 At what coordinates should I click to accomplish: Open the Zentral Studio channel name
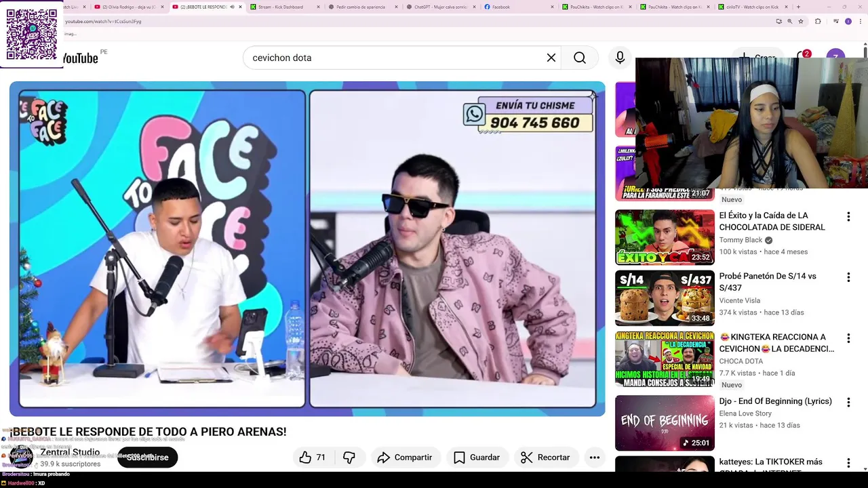pos(70,452)
